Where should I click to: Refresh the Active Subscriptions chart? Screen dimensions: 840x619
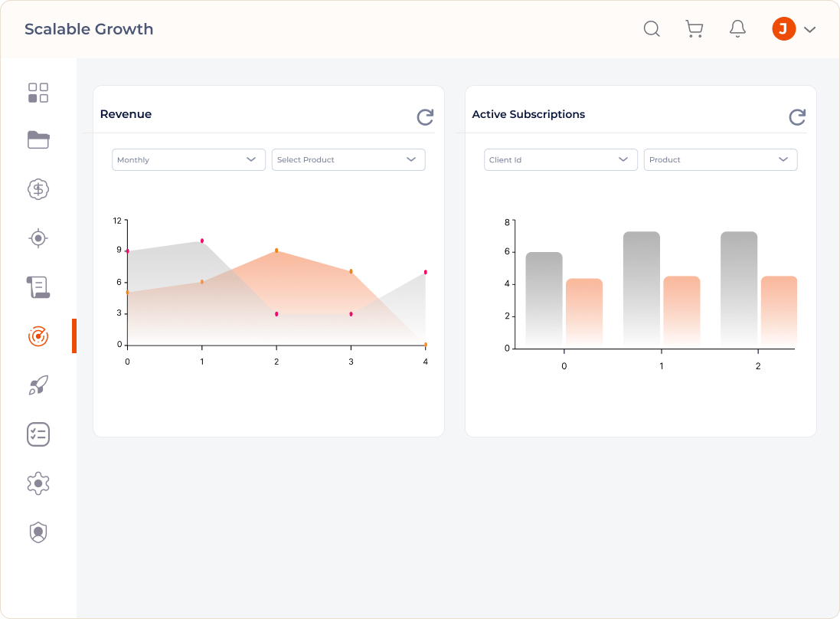tap(797, 117)
